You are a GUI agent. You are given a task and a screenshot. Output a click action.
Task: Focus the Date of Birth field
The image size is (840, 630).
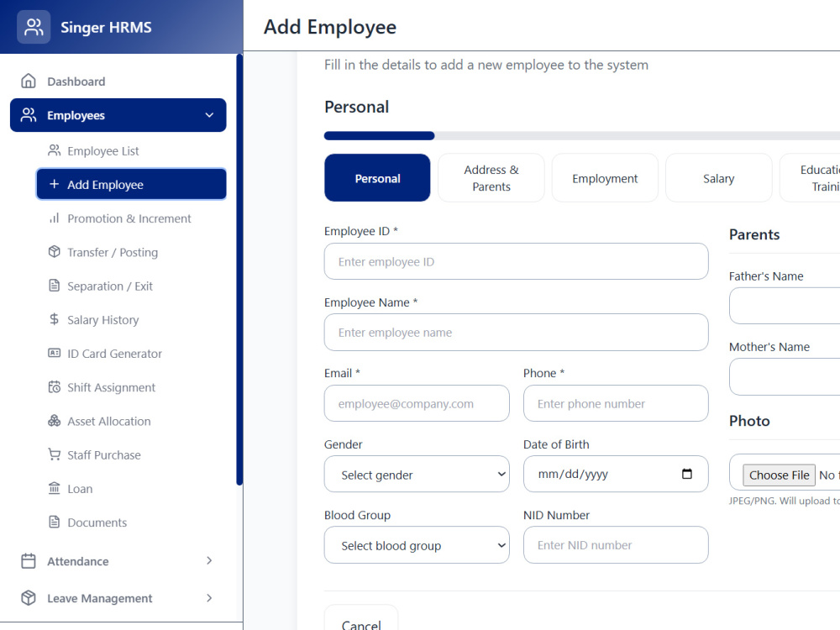coord(616,474)
